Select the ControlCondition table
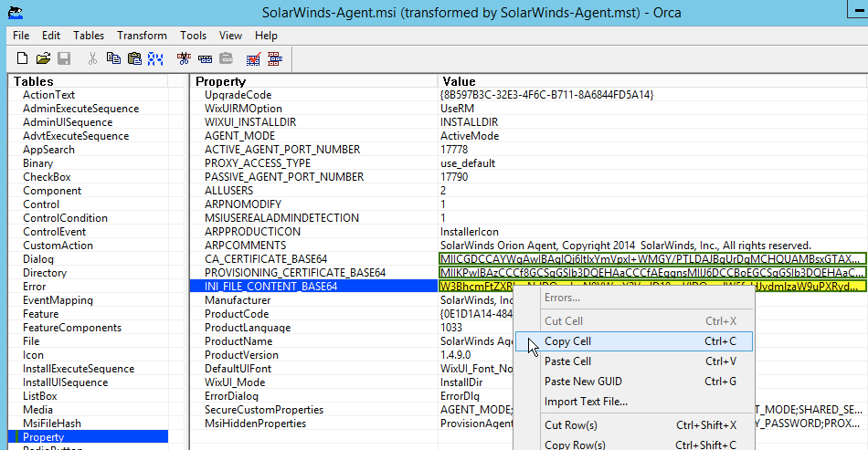This screenshot has height=450, width=868. click(65, 218)
